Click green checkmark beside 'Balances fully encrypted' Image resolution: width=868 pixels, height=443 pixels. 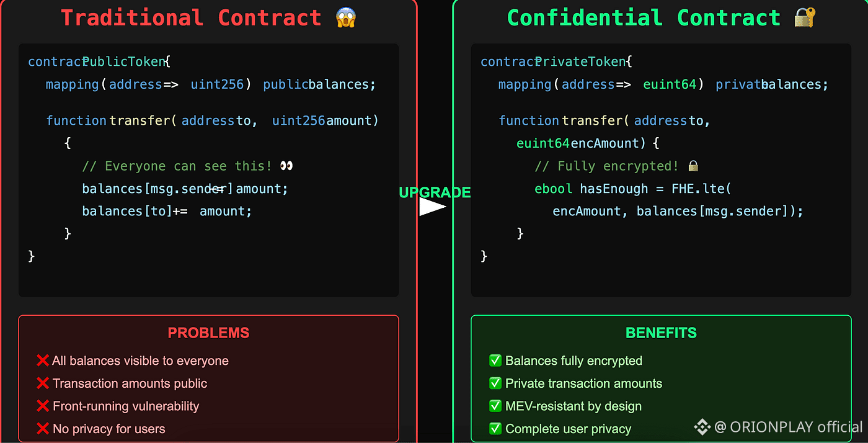(495, 360)
